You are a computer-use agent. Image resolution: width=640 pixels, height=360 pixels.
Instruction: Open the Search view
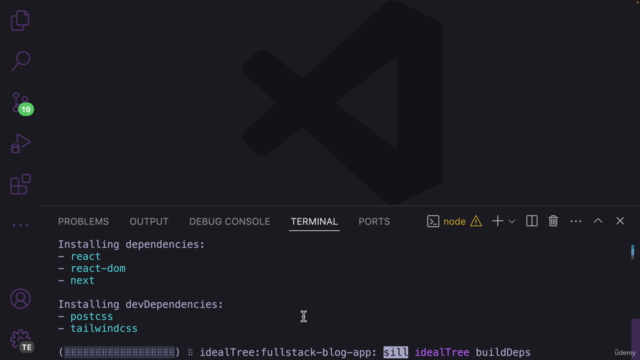pos(20,61)
